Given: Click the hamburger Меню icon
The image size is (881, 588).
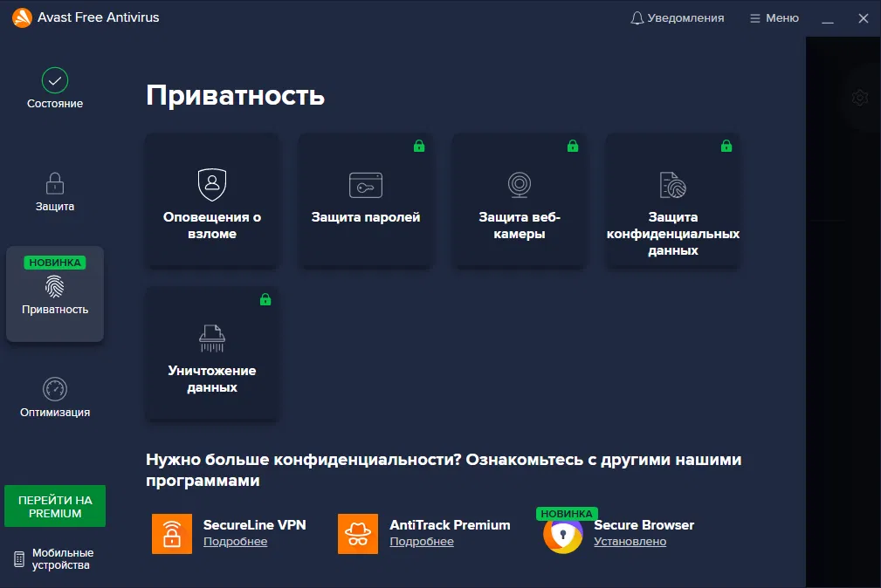Looking at the screenshot, I should (x=754, y=18).
